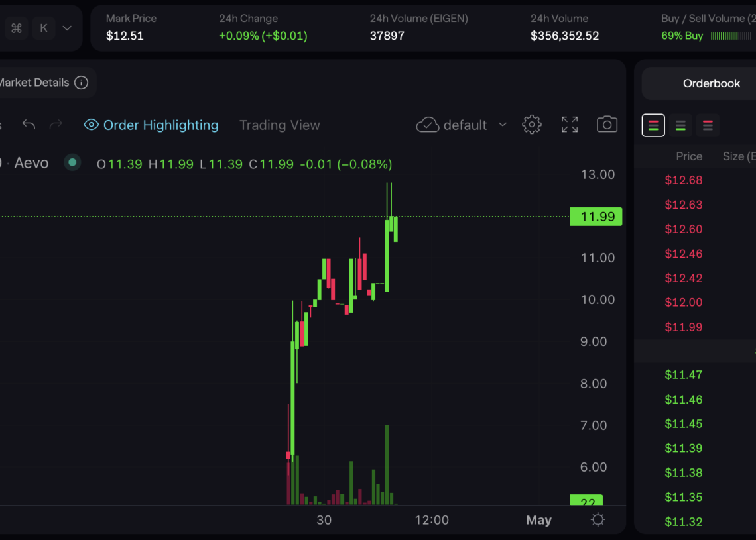Screen dimensions: 756x540
Task: Click the Buy/Sell volume ratio bar
Action: tap(729, 36)
